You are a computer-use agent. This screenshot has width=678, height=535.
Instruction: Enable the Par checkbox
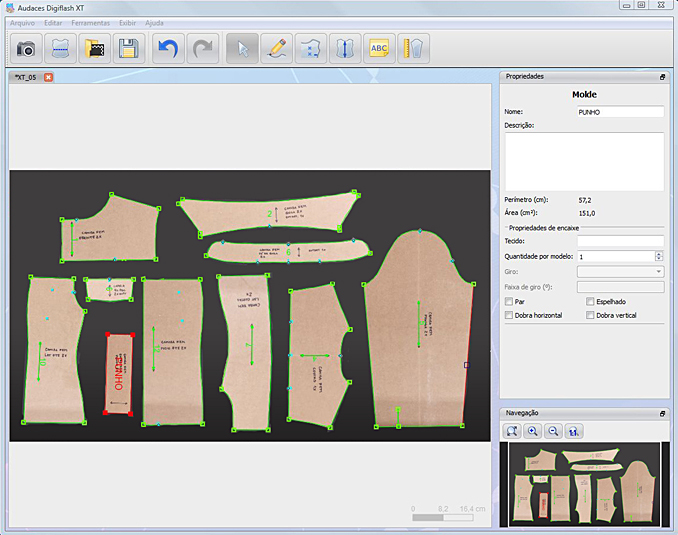(x=509, y=301)
